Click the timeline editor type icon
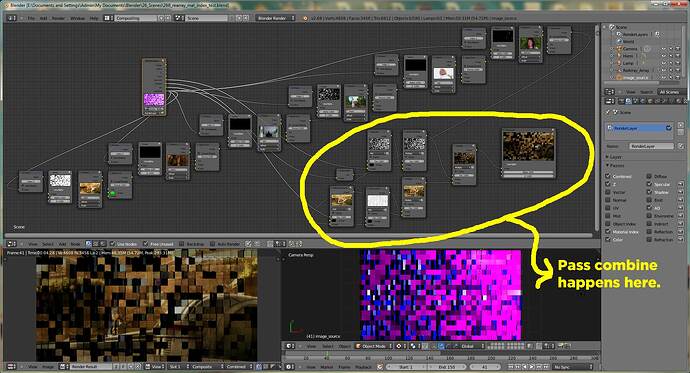This screenshot has width=690, height=373. 290,366
